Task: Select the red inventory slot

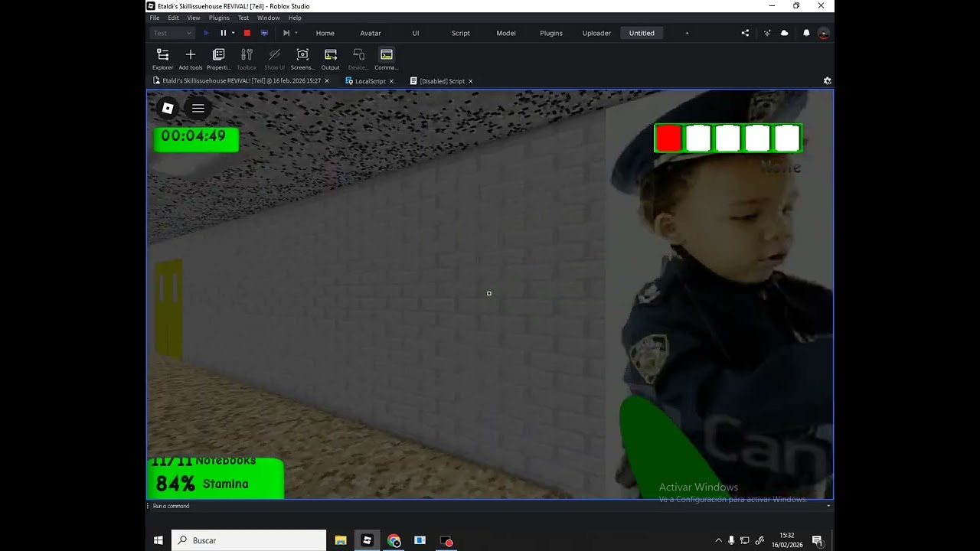Action: coord(668,139)
